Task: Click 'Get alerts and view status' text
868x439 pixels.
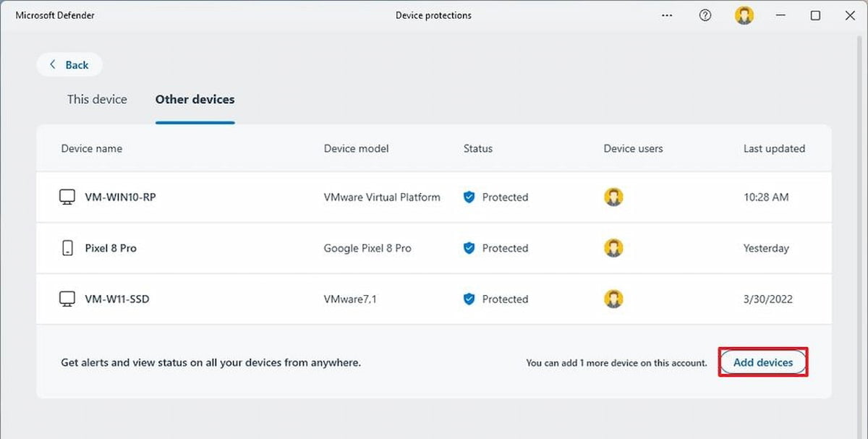Action: point(210,362)
